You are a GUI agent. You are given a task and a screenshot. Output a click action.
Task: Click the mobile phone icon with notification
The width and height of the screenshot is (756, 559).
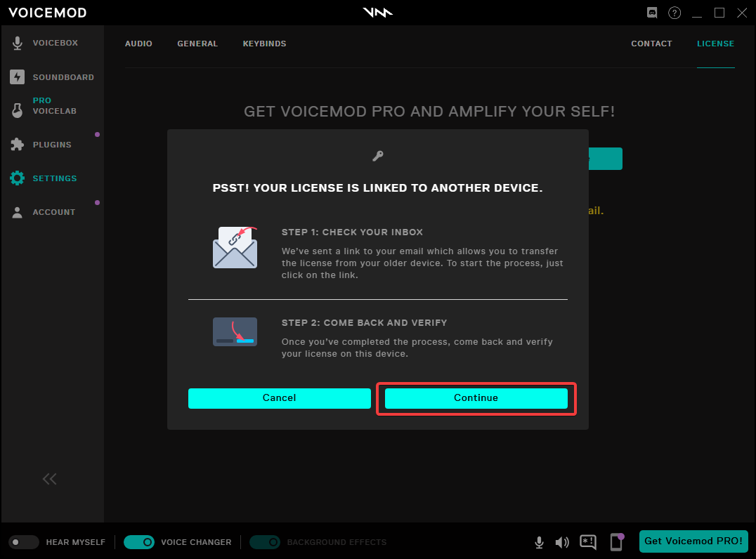(617, 542)
